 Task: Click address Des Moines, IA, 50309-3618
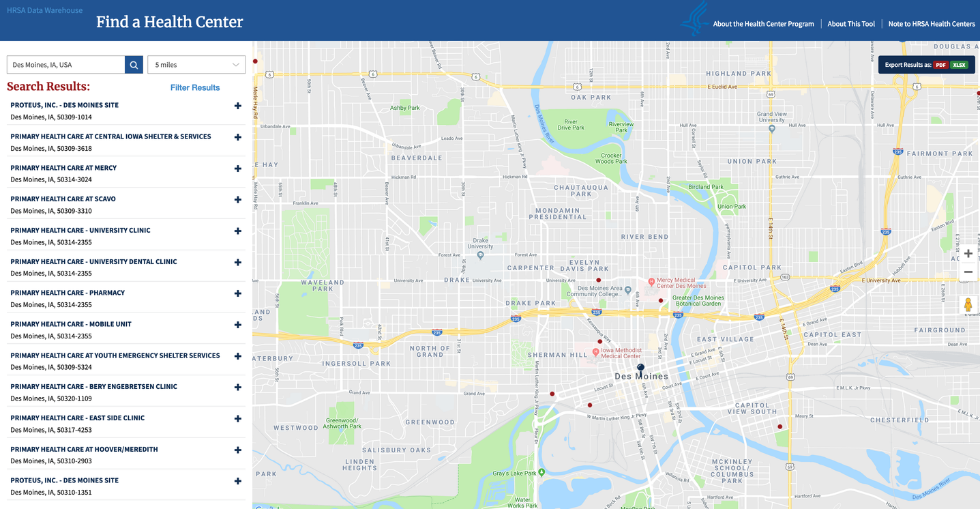[x=51, y=149]
